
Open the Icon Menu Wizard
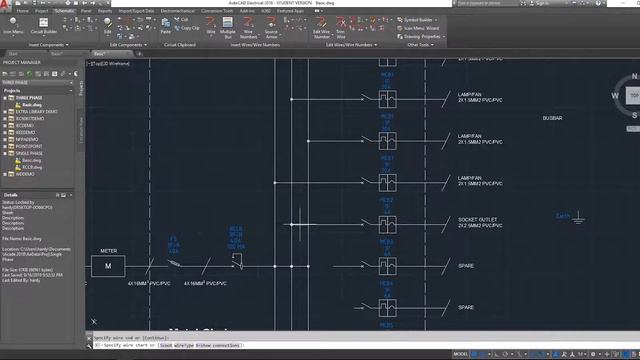point(418,28)
